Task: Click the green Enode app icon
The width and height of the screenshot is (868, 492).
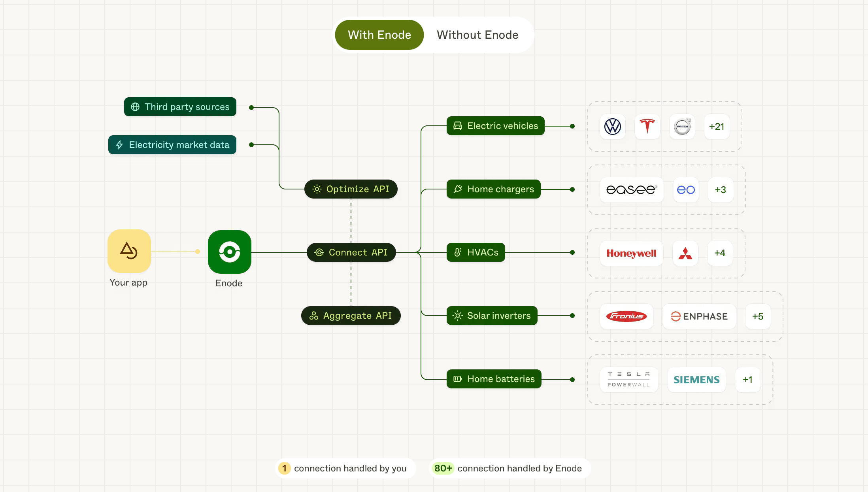Action: 230,252
